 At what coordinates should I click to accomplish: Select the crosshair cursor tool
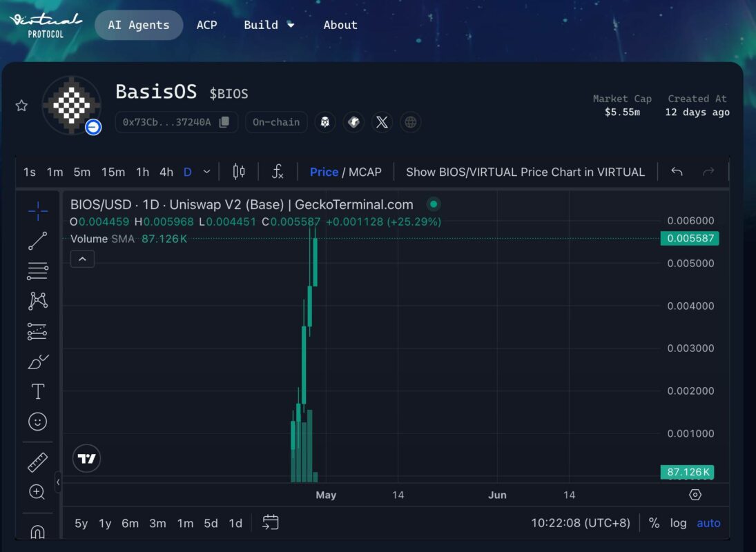tap(37, 210)
